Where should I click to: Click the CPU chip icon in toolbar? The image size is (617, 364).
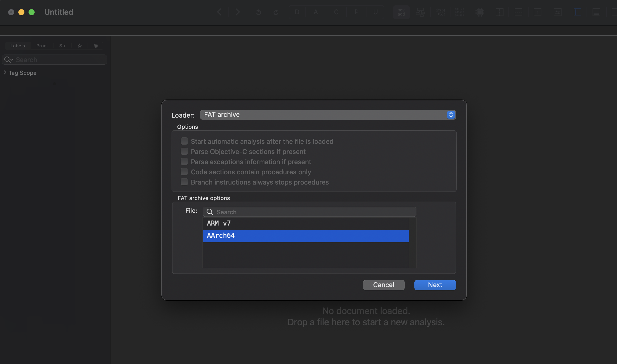pyautogui.click(x=480, y=12)
